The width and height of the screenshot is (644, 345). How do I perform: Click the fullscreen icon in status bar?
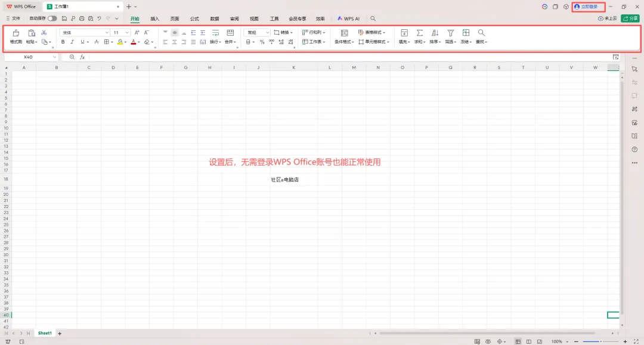[x=636, y=341]
